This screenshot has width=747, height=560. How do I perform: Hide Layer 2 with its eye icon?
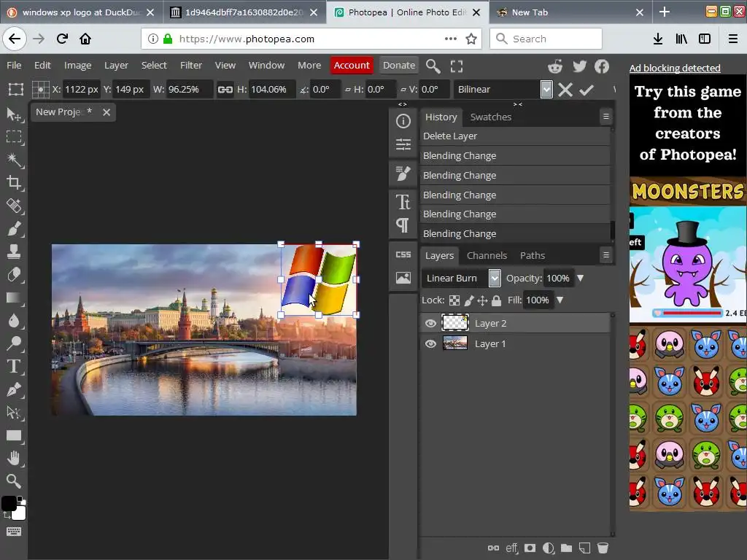430,323
